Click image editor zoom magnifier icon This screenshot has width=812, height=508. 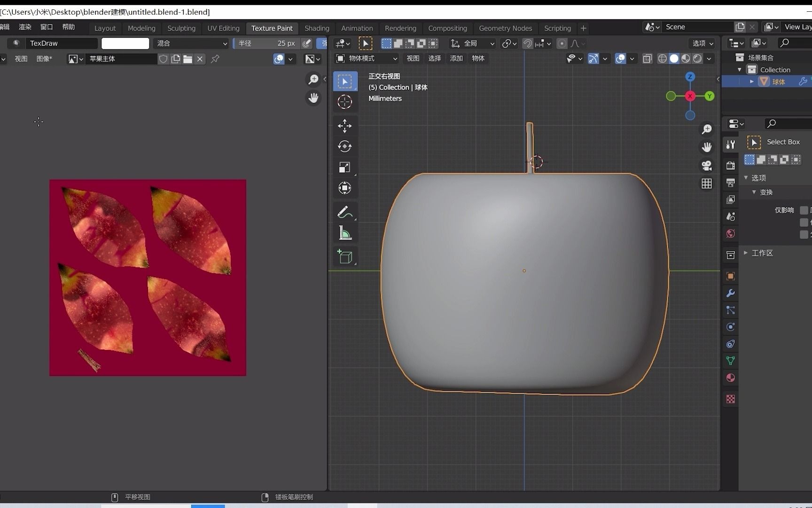313,79
